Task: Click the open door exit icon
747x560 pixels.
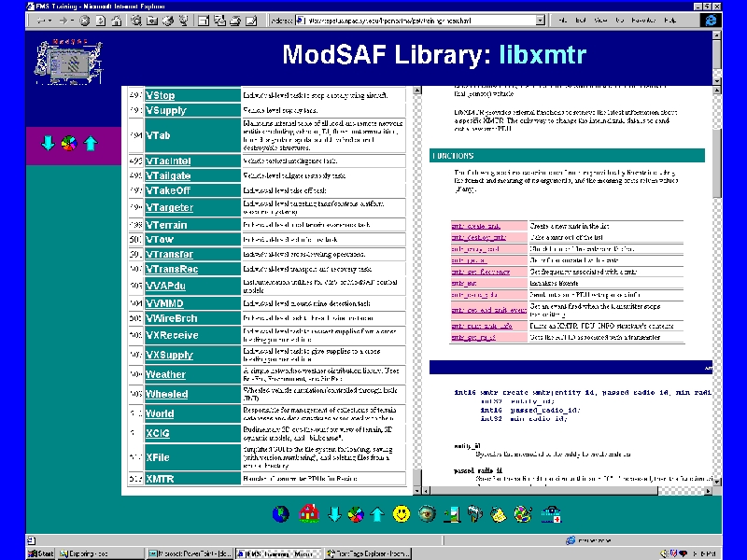Action: (x=452, y=514)
